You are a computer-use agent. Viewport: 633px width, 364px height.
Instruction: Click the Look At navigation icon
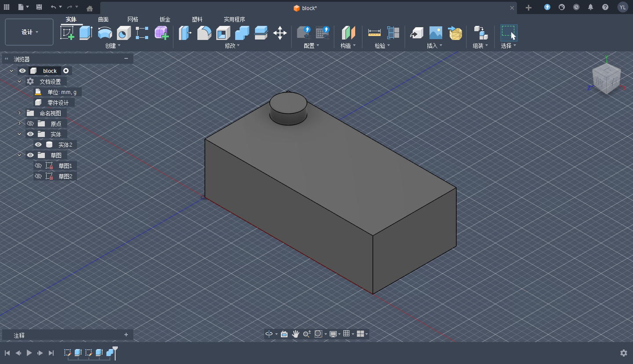click(284, 334)
